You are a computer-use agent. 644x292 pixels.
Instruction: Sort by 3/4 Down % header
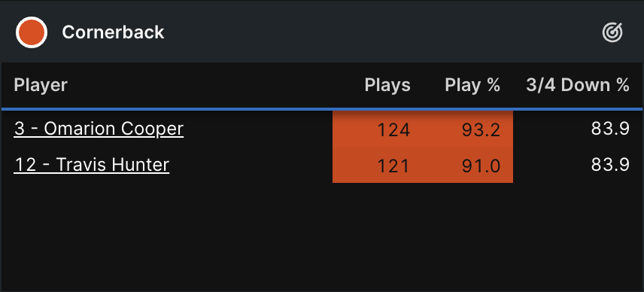pos(578,86)
